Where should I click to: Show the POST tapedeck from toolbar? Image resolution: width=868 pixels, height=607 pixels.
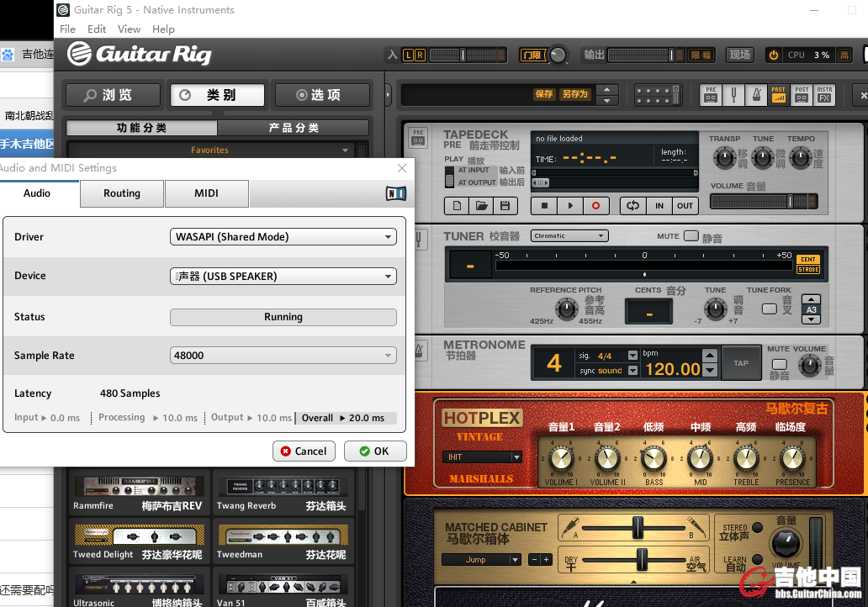[802, 95]
